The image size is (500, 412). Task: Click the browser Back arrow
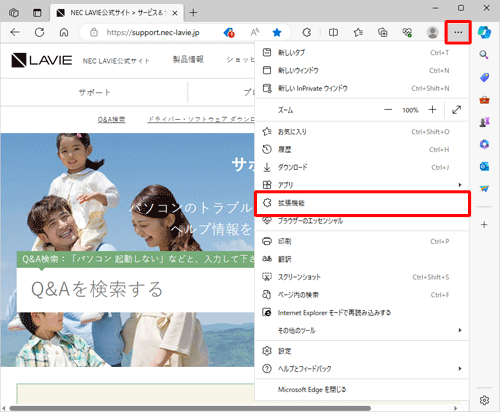point(15,32)
